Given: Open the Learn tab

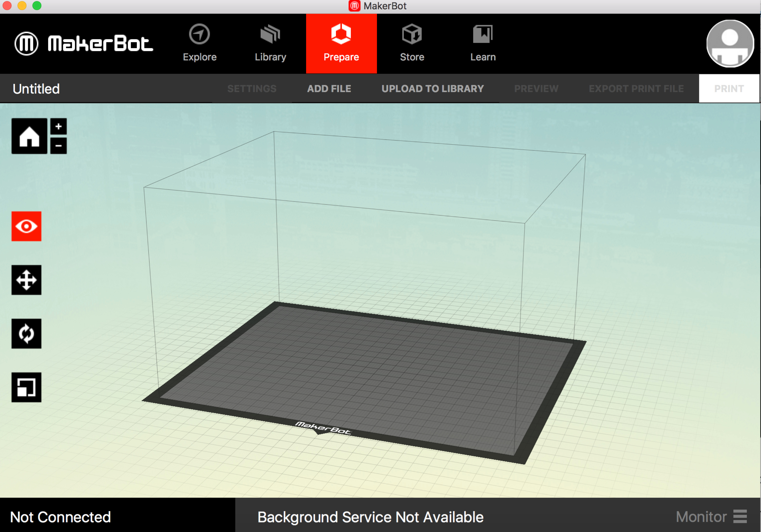Looking at the screenshot, I should (483, 43).
